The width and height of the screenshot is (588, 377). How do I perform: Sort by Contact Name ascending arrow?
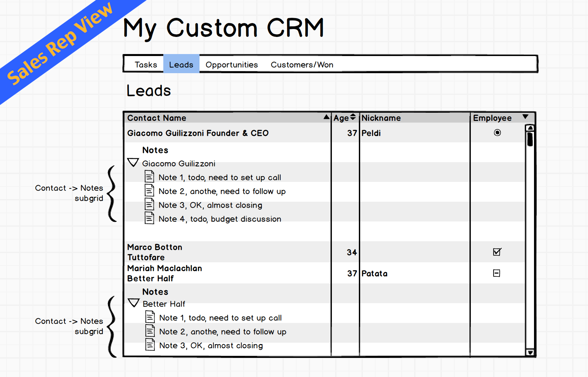[x=326, y=117]
